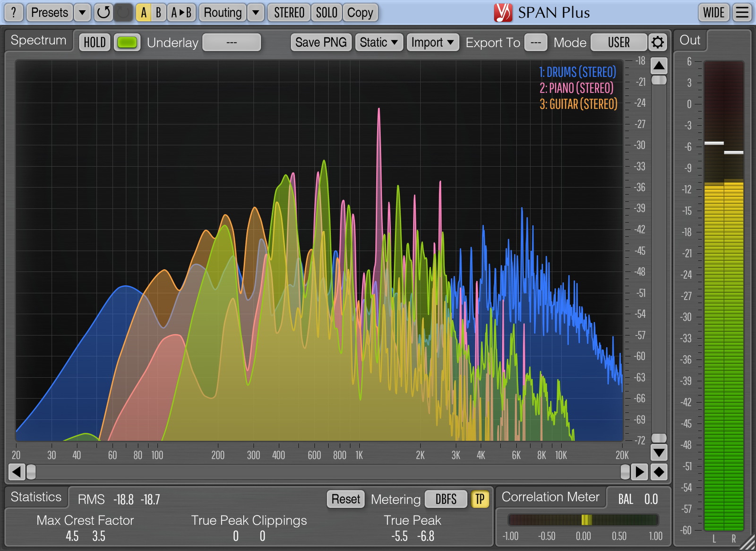This screenshot has width=756, height=551.
Task: Select the Spectrum tab
Action: 38,41
